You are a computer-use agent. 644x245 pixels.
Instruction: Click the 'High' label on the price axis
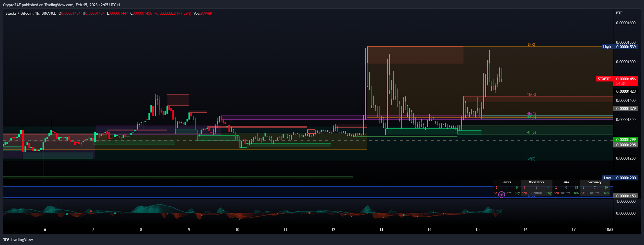pyautogui.click(x=607, y=47)
